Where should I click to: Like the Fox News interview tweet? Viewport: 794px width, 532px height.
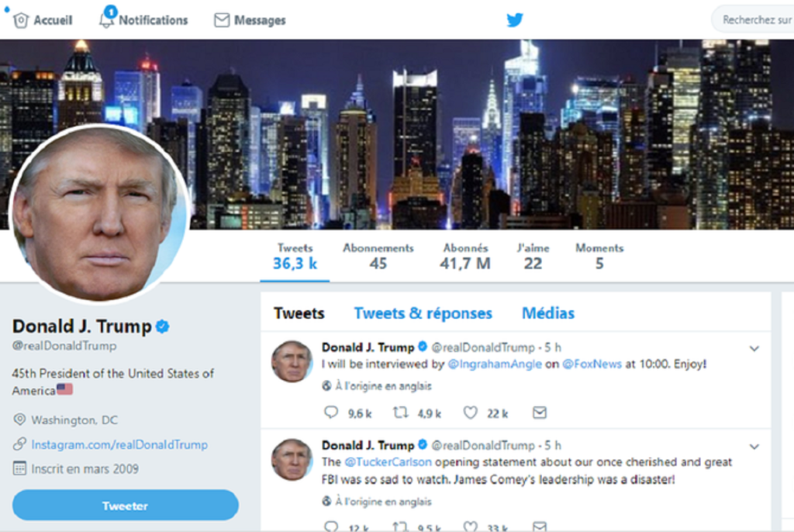coord(471,413)
